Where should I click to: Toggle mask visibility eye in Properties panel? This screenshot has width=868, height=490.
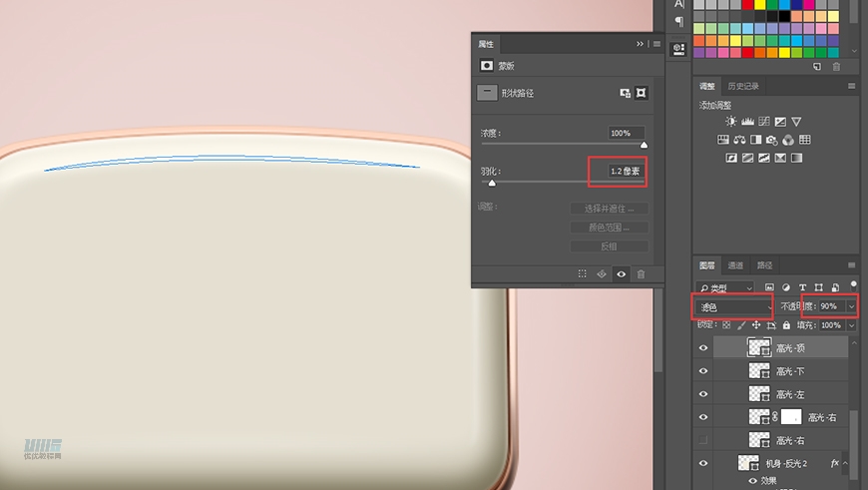pos(622,273)
